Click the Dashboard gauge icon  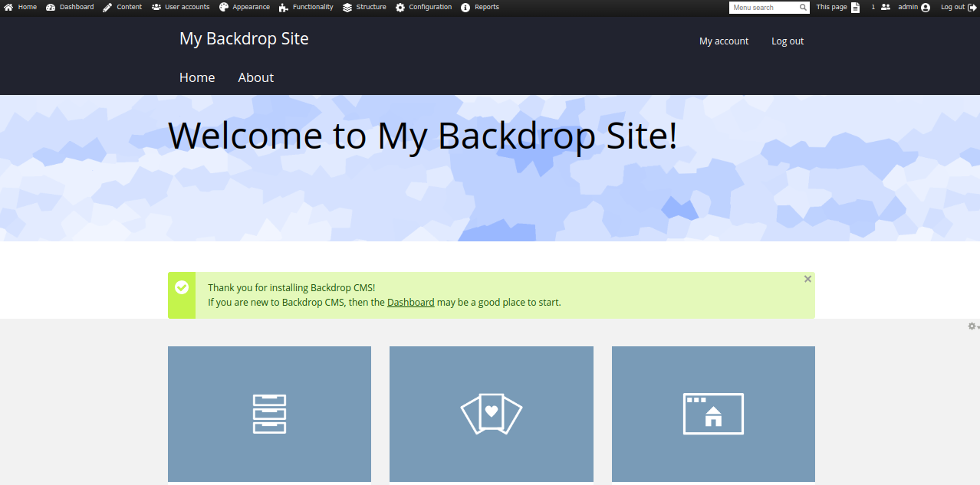(x=51, y=8)
